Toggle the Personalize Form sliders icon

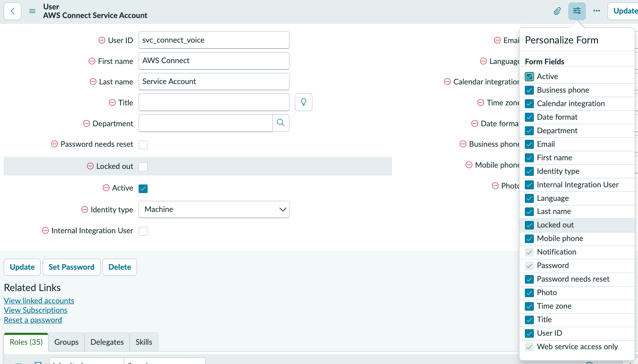[577, 11]
